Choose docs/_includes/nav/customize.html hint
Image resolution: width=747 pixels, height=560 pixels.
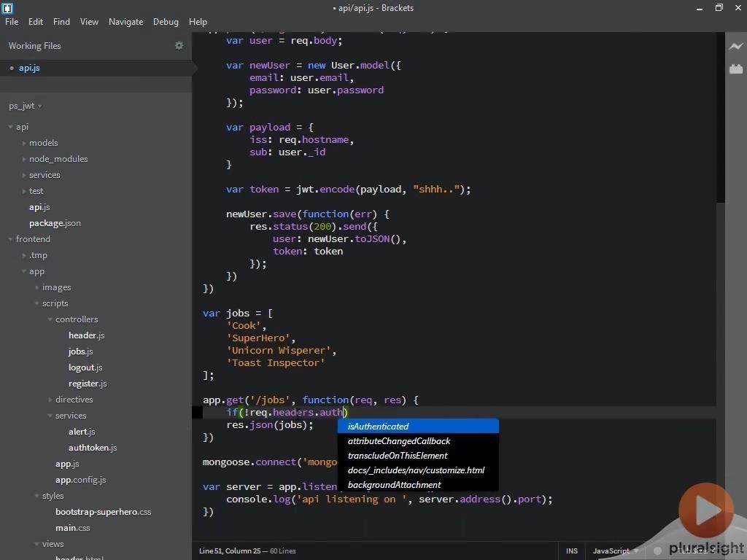point(418,470)
